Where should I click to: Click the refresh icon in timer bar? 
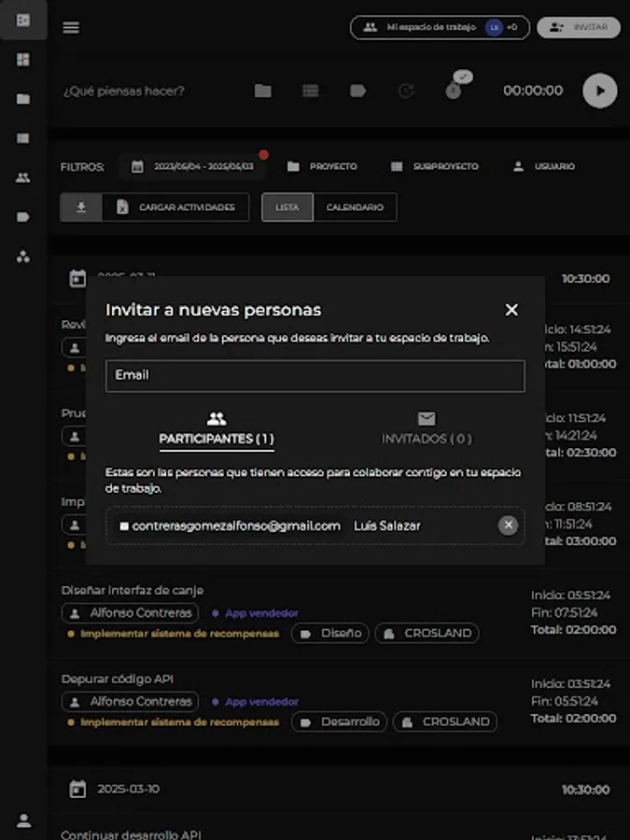[x=406, y=91]
